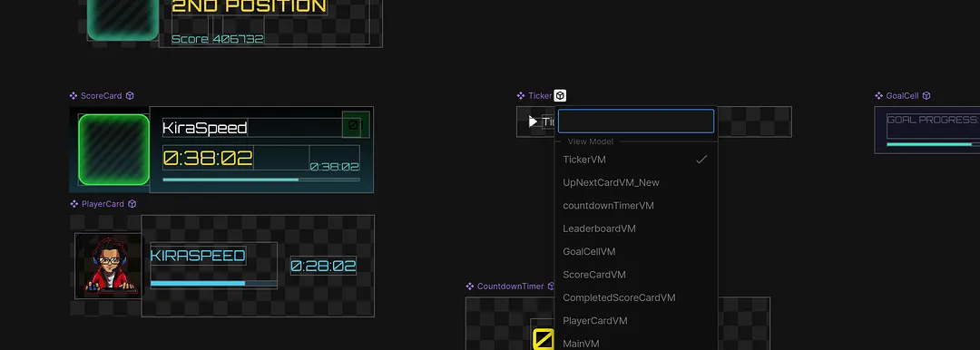980x350 pixels.
Task: Select the small cyan 0:38:02 text
Action: (x=334, y=166)
